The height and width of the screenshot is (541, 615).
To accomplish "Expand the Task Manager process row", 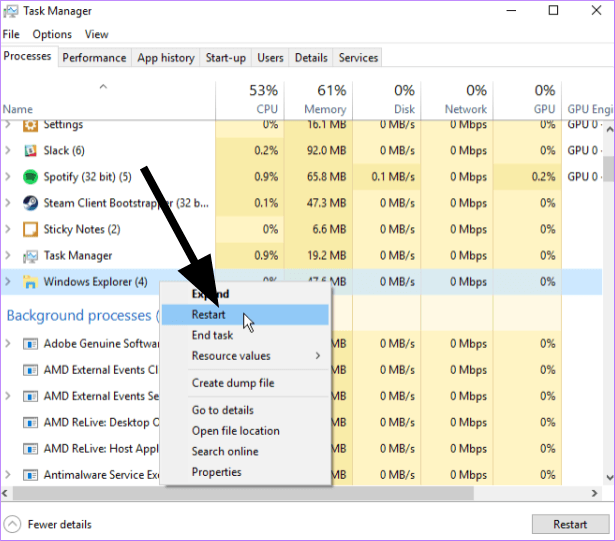I will [7, 256].
